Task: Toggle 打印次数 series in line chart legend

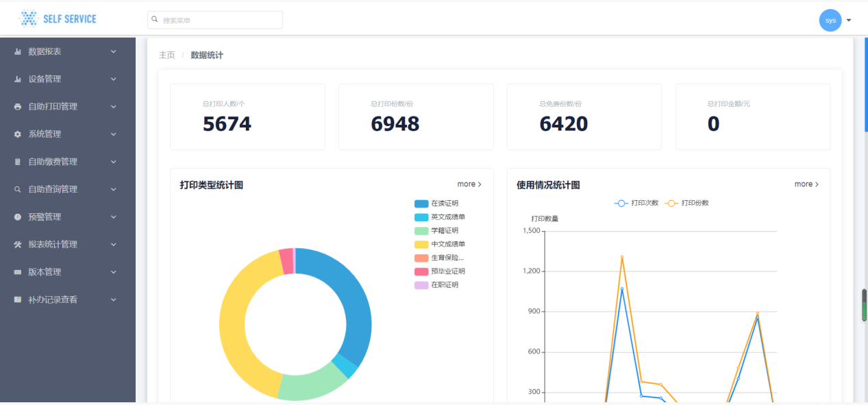Action: [x=636, y=204]
